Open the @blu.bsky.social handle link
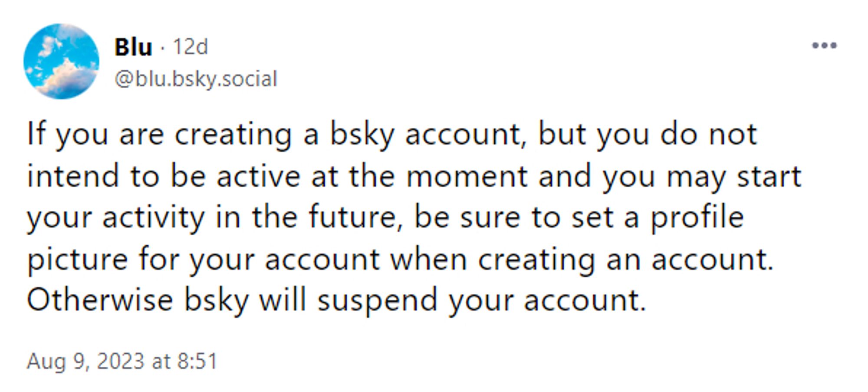The width and height of the screenshot is (868, 392). click(x=196, y=79)
